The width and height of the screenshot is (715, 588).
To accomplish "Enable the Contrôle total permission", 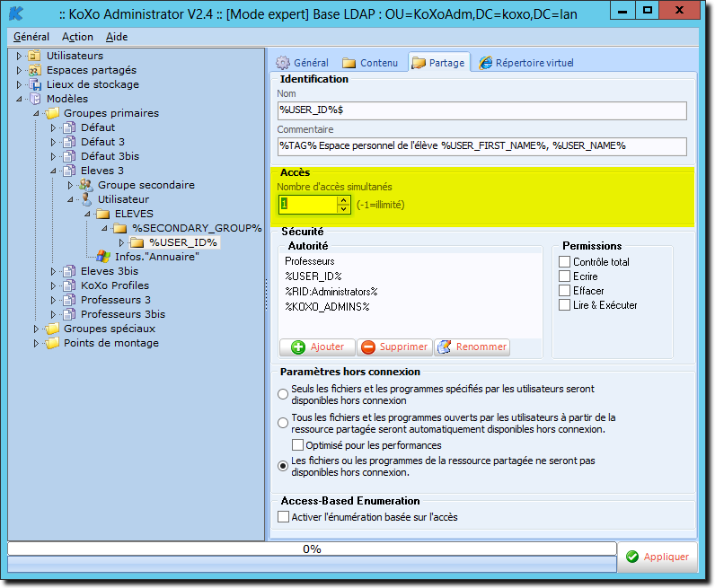I will 564,262.
